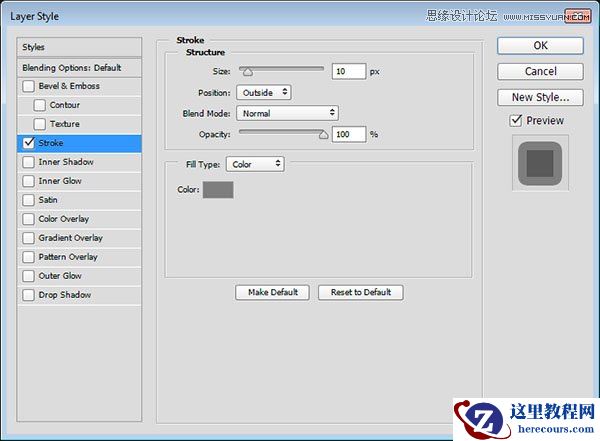Click the OK button
The width and height of the screenshot is (600, 441).
540,46
